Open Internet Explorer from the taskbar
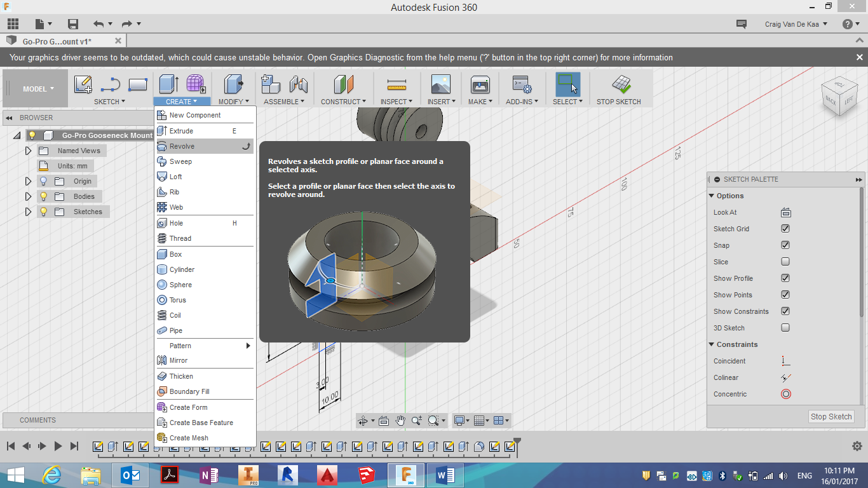 [x=50, y=475]
